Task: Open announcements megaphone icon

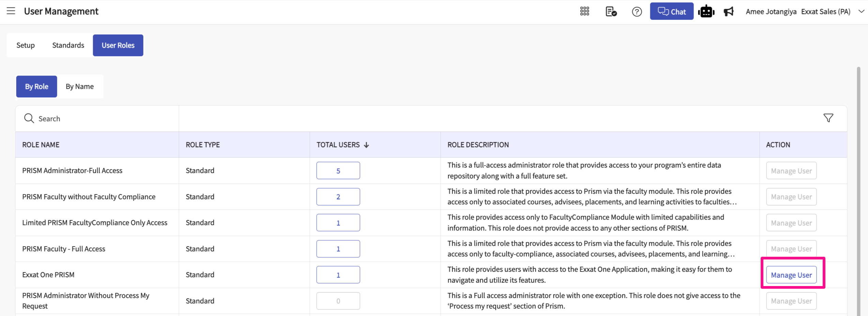Action: (x=729, y=12)
